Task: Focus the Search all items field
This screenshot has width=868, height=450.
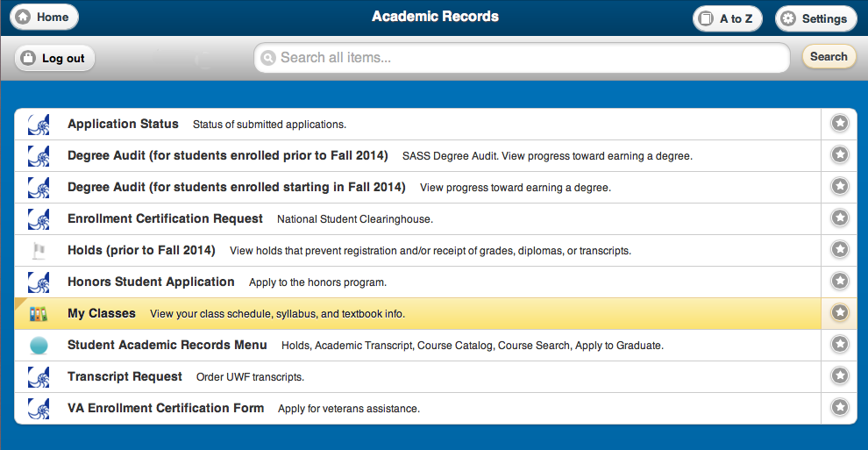Action: [x=522, y=58]
